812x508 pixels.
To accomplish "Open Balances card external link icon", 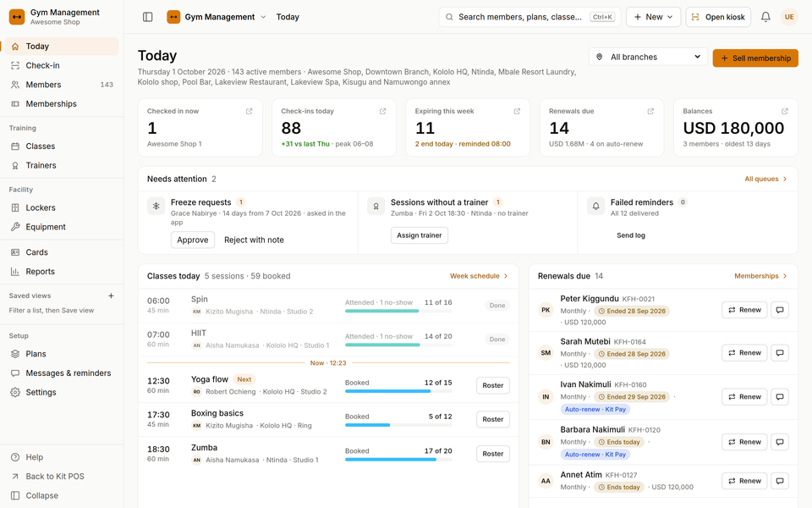I will [785, 112].
